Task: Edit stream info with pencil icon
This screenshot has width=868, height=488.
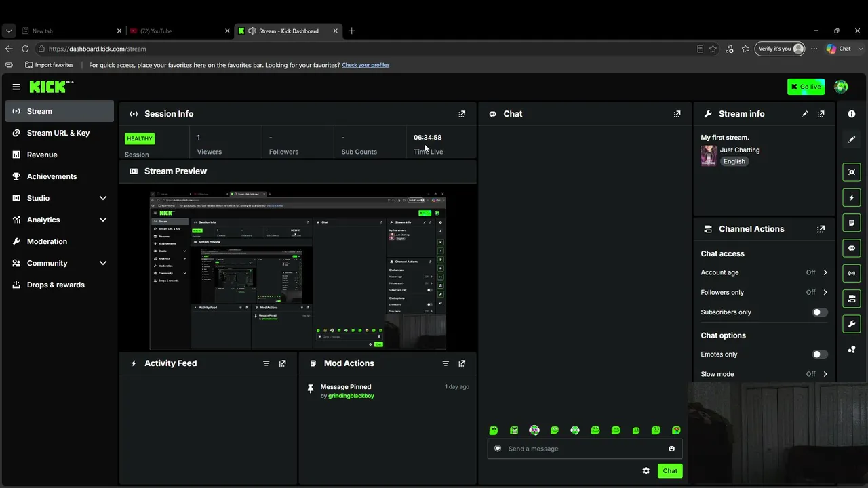Action: (x=804, y=114)
